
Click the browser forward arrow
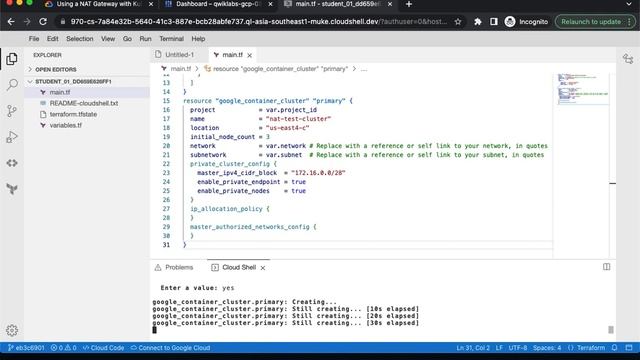27,22
